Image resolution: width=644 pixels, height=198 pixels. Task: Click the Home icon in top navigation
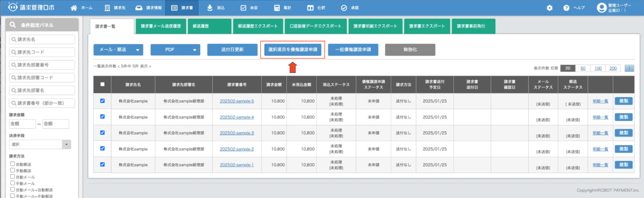point(74,8)
